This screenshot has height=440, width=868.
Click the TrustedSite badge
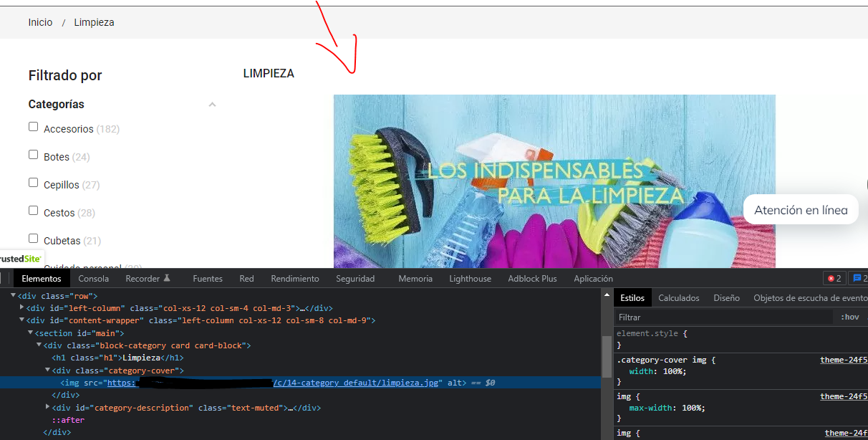click(x=21, y=259)
